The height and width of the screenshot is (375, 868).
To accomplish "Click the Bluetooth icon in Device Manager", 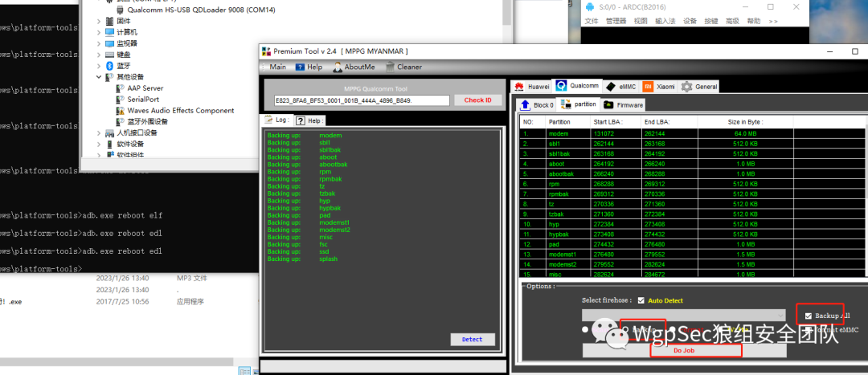I will 109,66.
